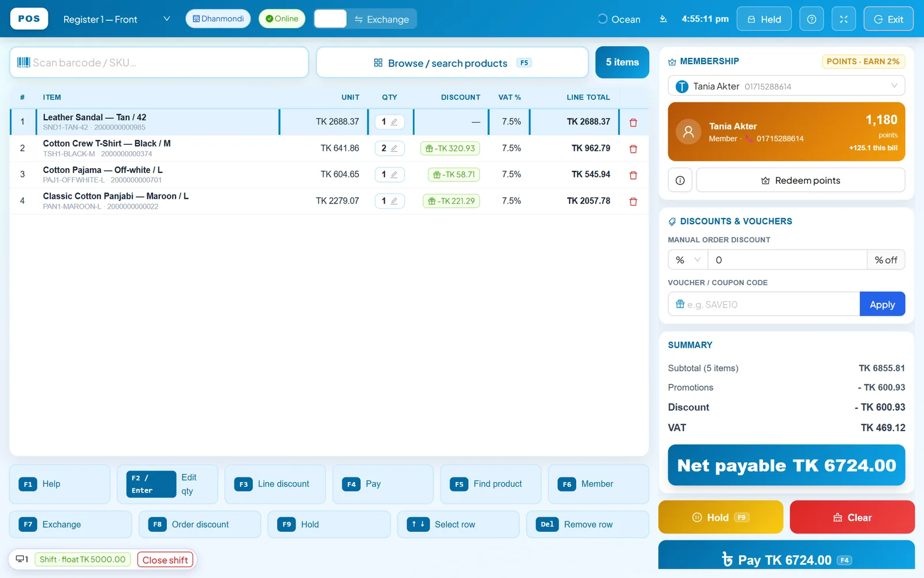Open the Register 1 — Front dropdown
924x578 pixels.
[117, 19]
